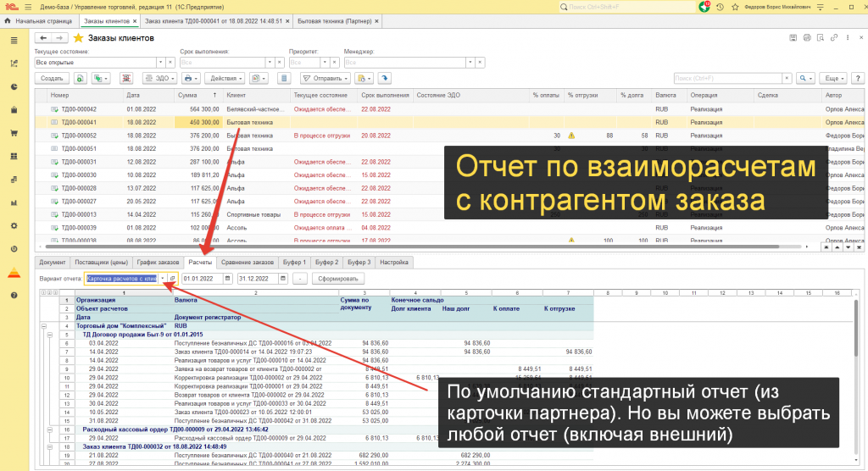Open the Еще dropdown menu
Image resolution: width=868 pixels, height=471 pixels.
834,79
